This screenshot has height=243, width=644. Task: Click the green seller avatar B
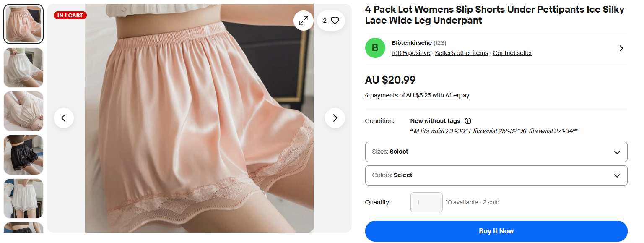coord(375,48)
